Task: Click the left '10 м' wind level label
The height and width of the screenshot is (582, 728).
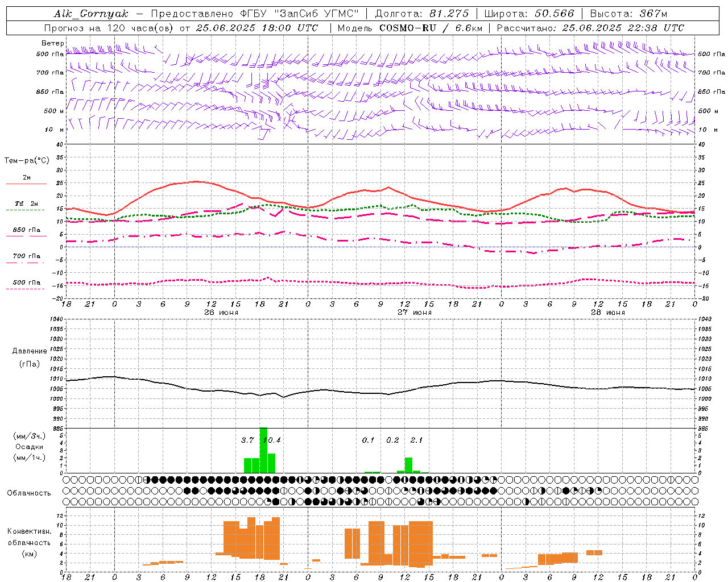Action: click(x=54, y=130)
